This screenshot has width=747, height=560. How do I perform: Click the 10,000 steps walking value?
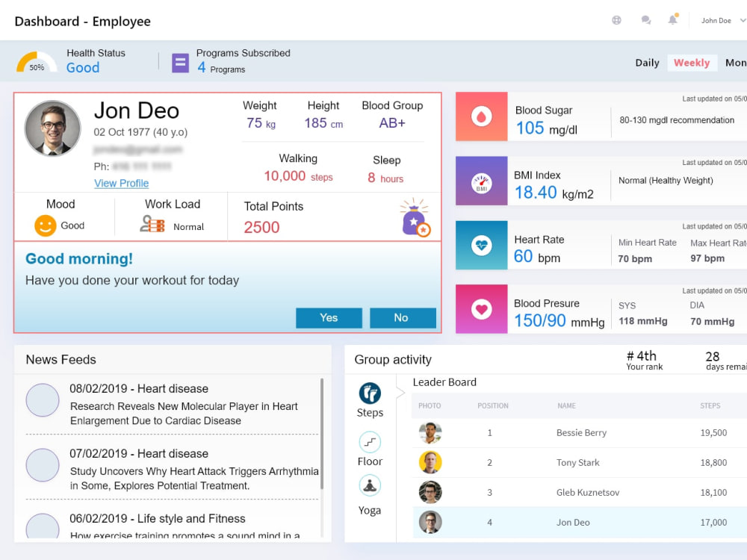(x=298, y=176)
